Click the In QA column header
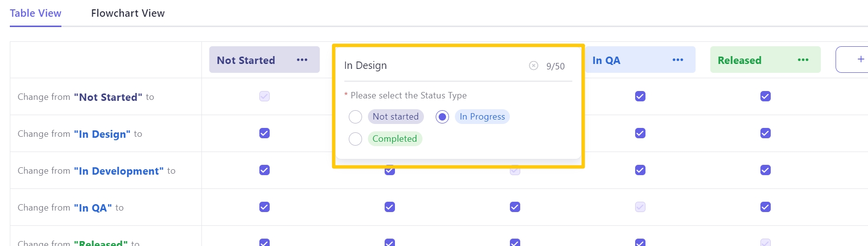This screenshot has height=246, width=868. click(x=606, y=60)
